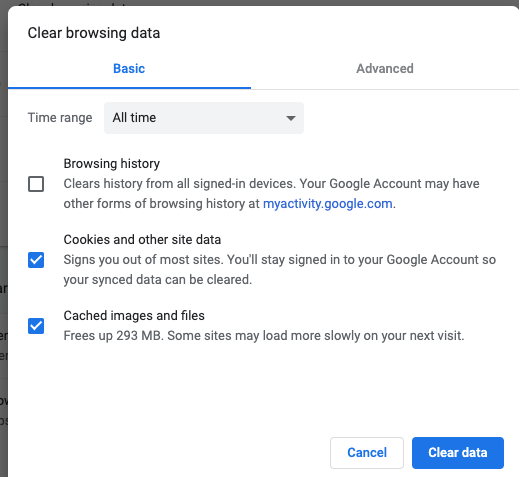Image resolution: width=519 pixels, height=477 pixels.
Task: Uncheck Cookies and other site data
Action: pyautogui.click(x=36, y=260)
